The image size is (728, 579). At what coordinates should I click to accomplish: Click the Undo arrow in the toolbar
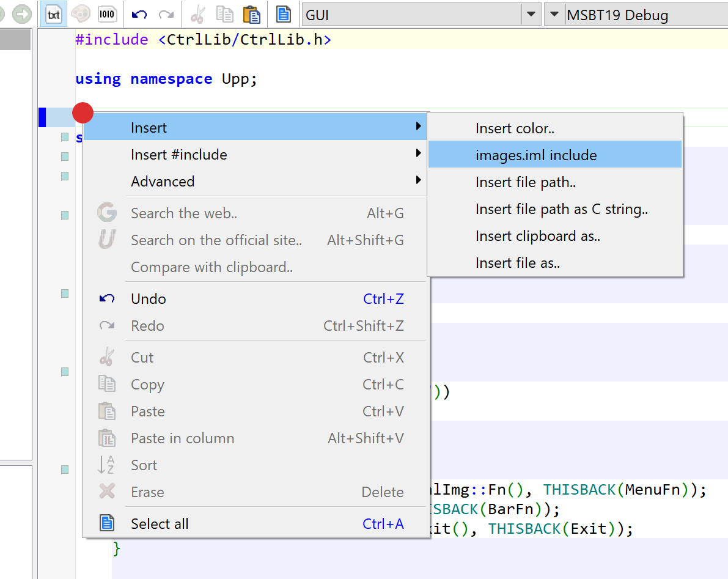click(x=139, y=14)
